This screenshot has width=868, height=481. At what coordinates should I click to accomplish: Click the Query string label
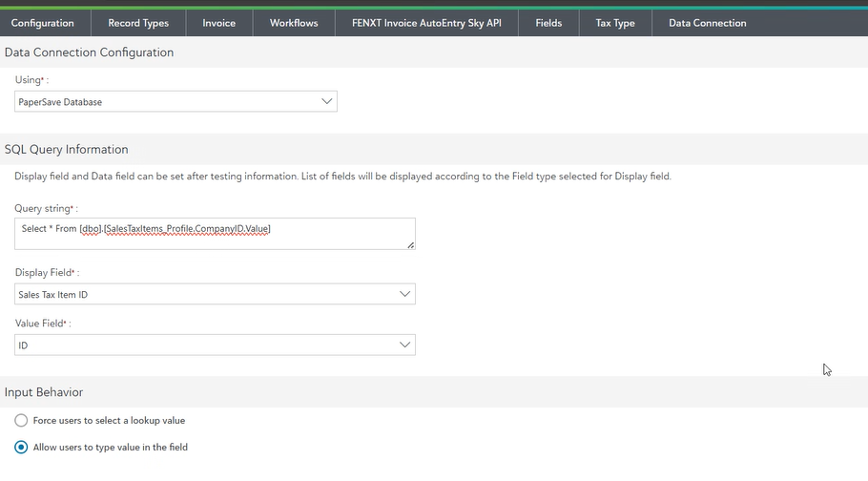[46, 208]
